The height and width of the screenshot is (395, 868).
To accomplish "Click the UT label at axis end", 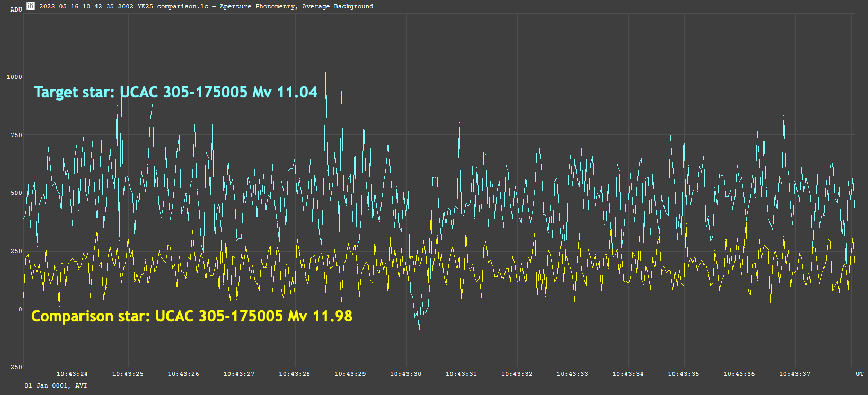I will [860, 374].
